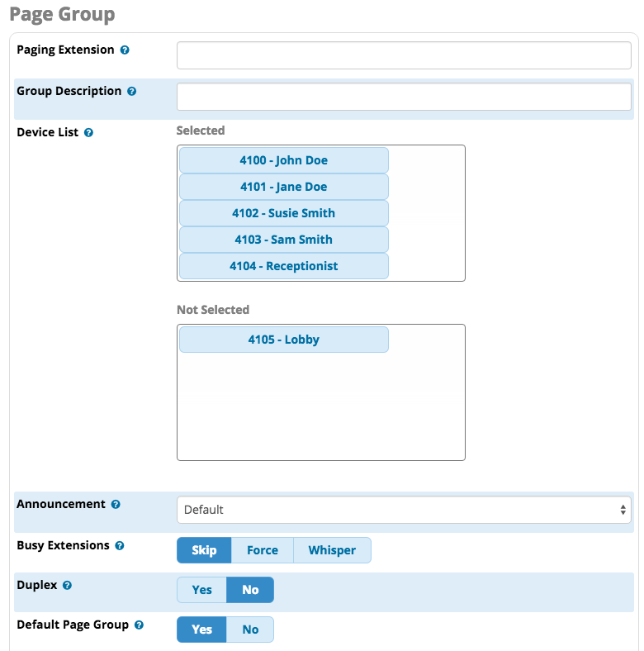644x651 pixels.
Task: Open the Device List help tooltip icon
Action: coord(88,132)
